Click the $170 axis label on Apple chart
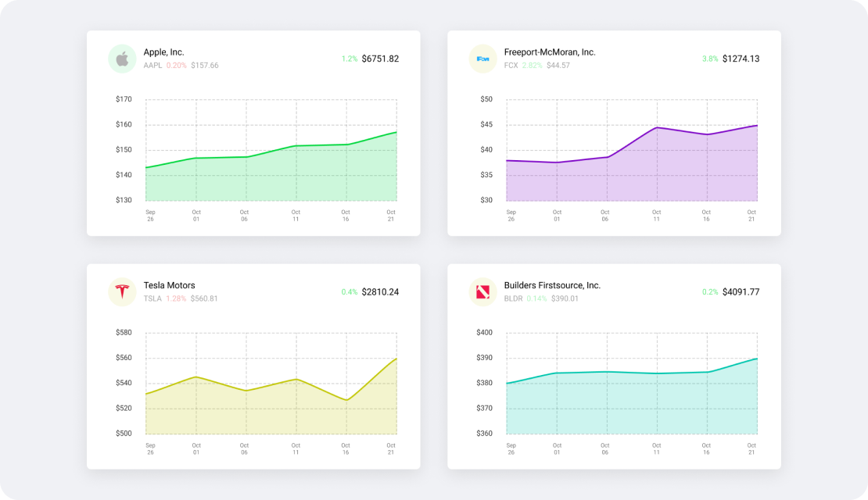The height and width of the screenshot is (500, 868). [x=124, y=99]
